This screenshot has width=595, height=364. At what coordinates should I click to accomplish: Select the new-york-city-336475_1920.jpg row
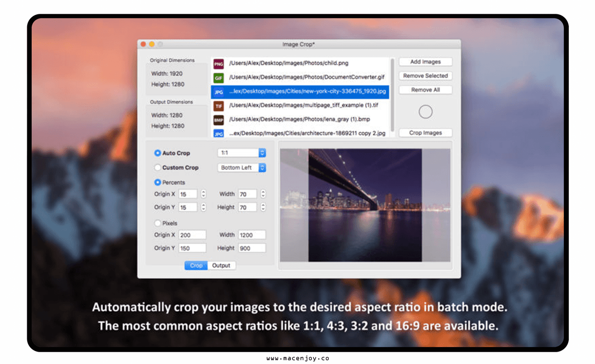[300, 92]
